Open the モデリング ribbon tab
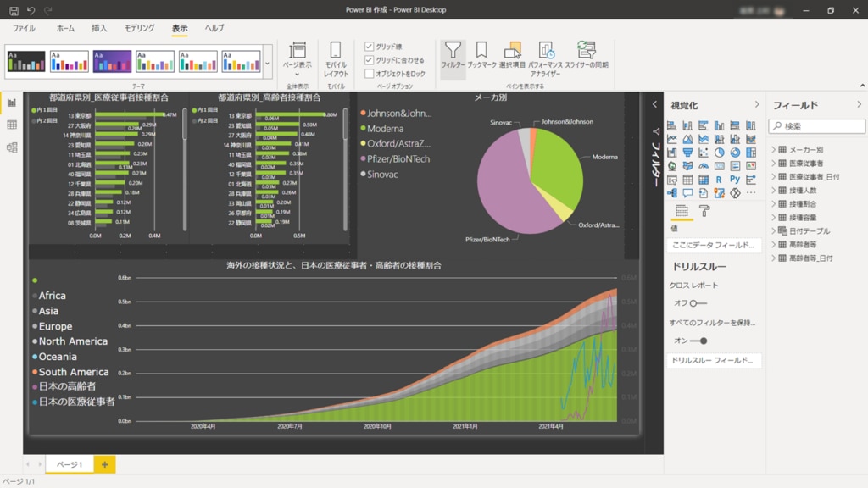The image size is (868, 488). (140, 28)
